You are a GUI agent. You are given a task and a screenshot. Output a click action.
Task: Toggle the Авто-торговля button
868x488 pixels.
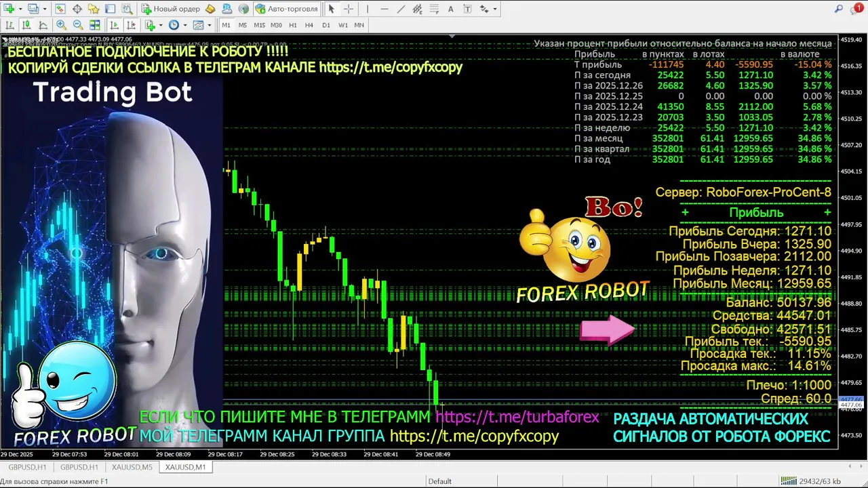pyautogui.click(x=287, y=9)
